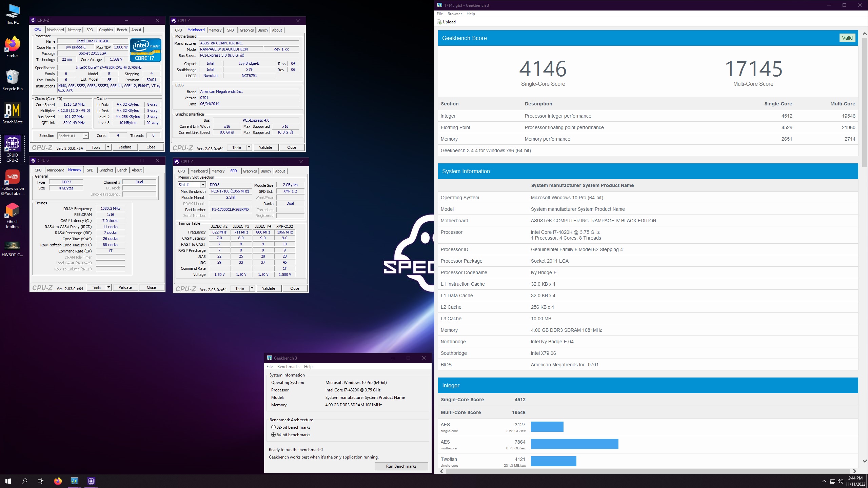Click Geekbench vertical scrollbar down arrow
The height and width of the screenshot is (488, 868).
coord(864,461)
